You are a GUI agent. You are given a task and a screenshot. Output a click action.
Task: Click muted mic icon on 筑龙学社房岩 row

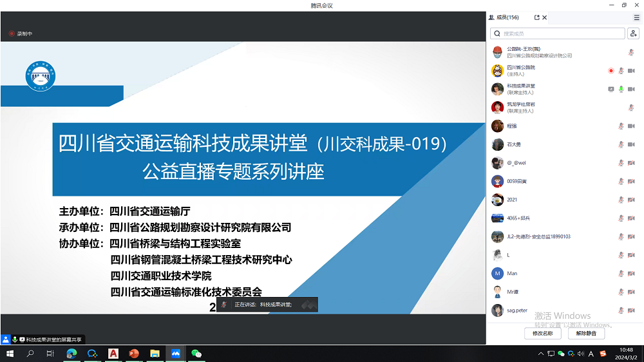coord(631,108)
